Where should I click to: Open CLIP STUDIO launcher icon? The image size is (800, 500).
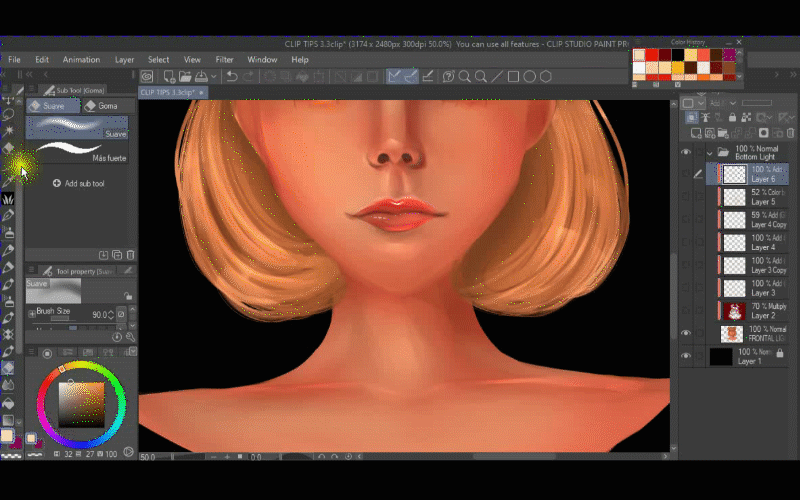click(147, 77)
